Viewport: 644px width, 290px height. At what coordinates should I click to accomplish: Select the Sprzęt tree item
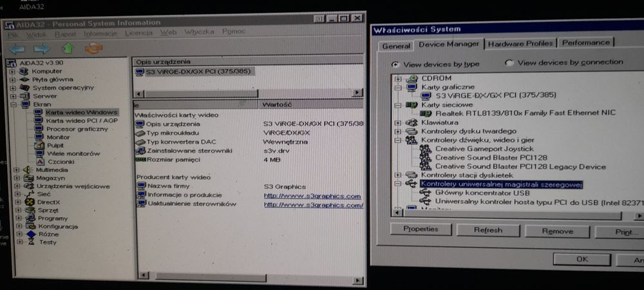point(48,210)
